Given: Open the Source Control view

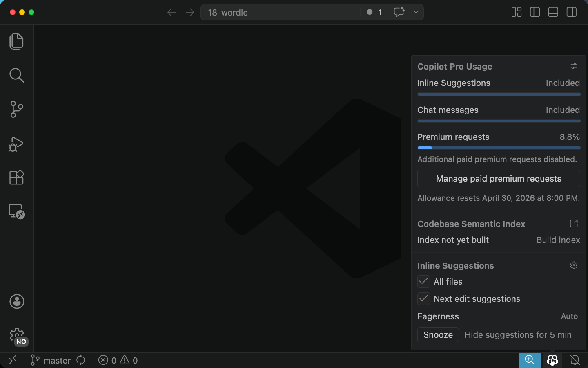Looking at the screenshot, I should (x=17, y=109).
